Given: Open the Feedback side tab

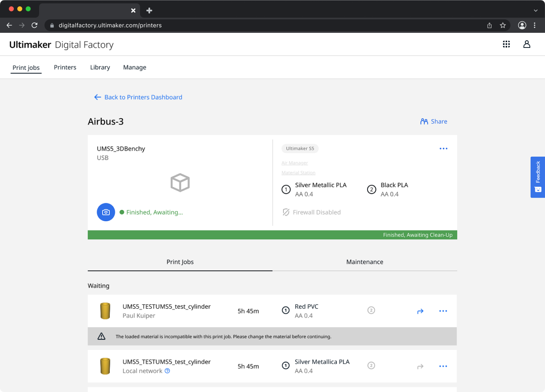Looking at the screenshot, I should 537,177.
